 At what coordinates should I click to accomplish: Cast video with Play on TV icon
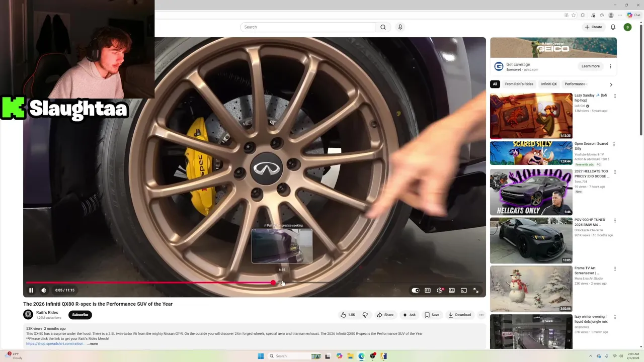tap(464, 290)
